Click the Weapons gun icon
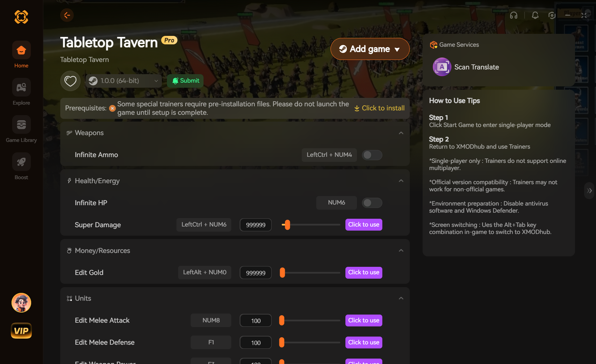 point(69,133)
